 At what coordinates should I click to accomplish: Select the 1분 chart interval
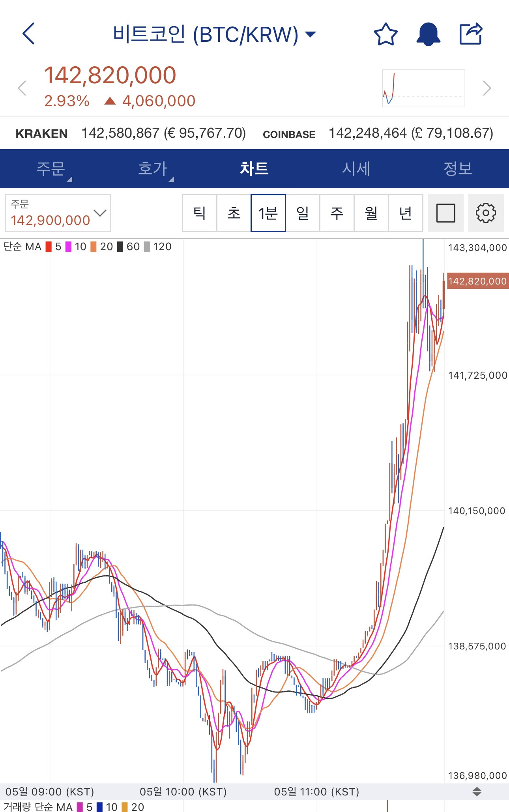[x=268, y=213]
